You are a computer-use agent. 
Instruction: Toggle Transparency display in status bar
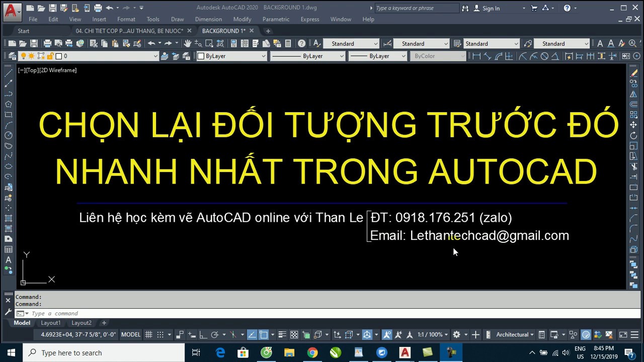click(x=294, y=334)
